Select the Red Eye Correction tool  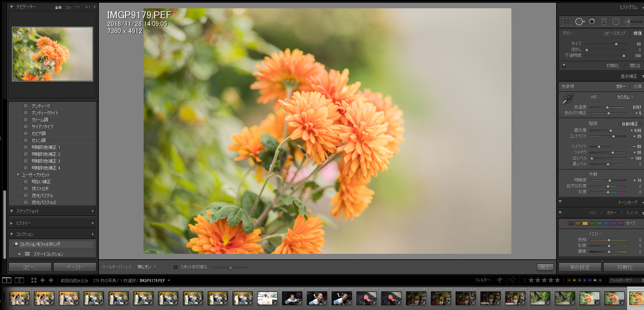coord(592,22)
